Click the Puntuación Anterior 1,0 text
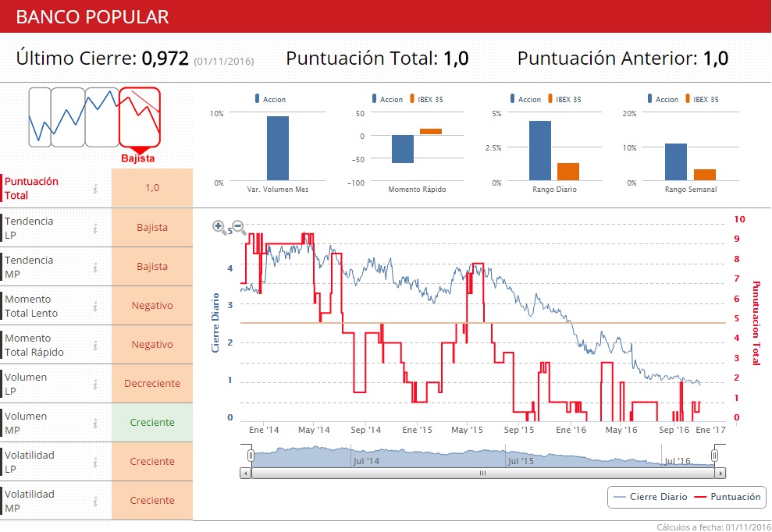Screen dimensions: 772x532 pyautogui.click(x=622, y=59)
